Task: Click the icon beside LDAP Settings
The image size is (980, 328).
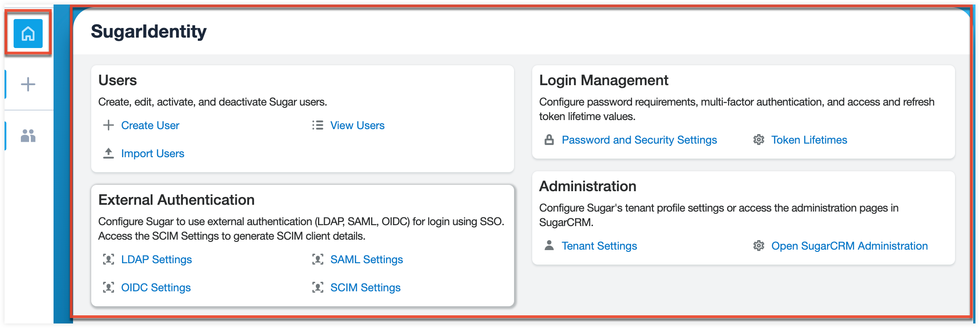Action: tap(108, 259)
